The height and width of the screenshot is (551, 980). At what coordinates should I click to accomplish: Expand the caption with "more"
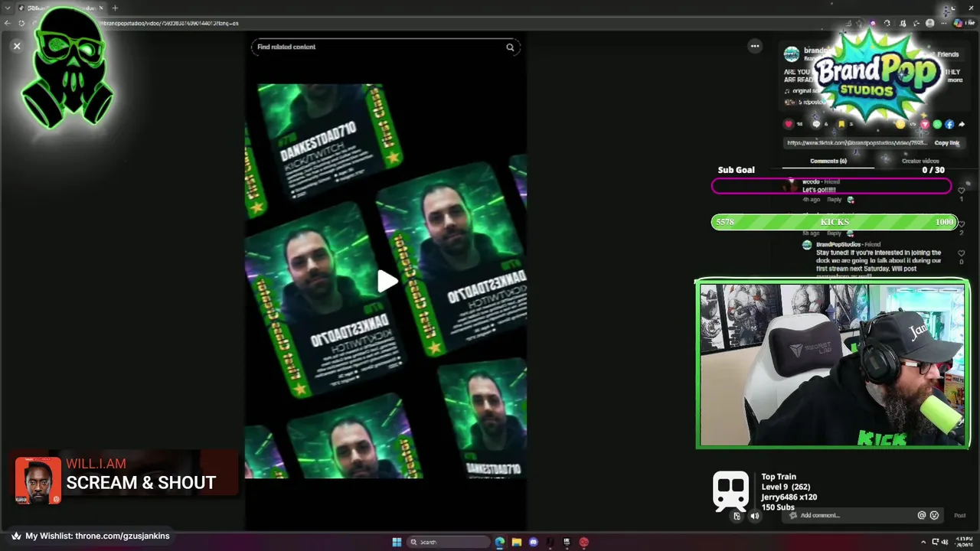click(955, 80)
